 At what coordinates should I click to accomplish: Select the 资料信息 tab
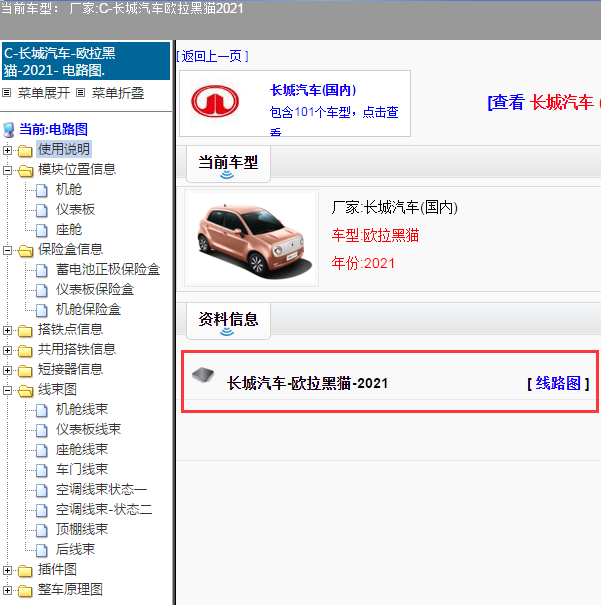[228, 321]
